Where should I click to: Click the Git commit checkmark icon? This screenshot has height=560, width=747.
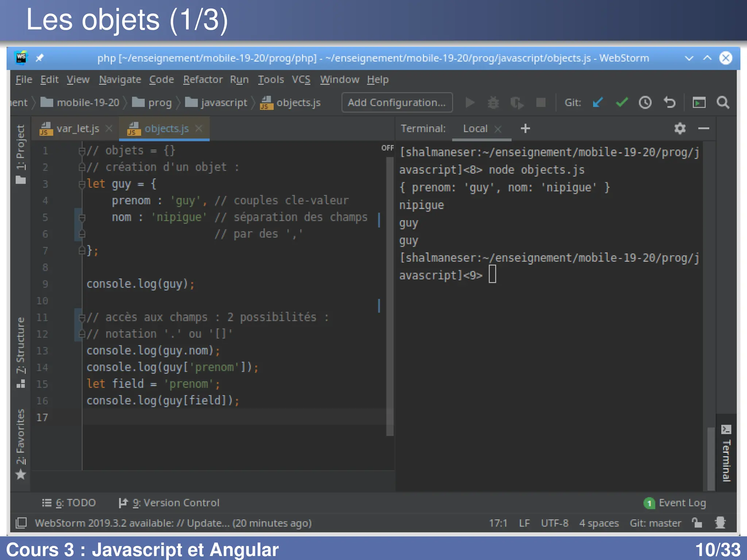tap(622, 102)
